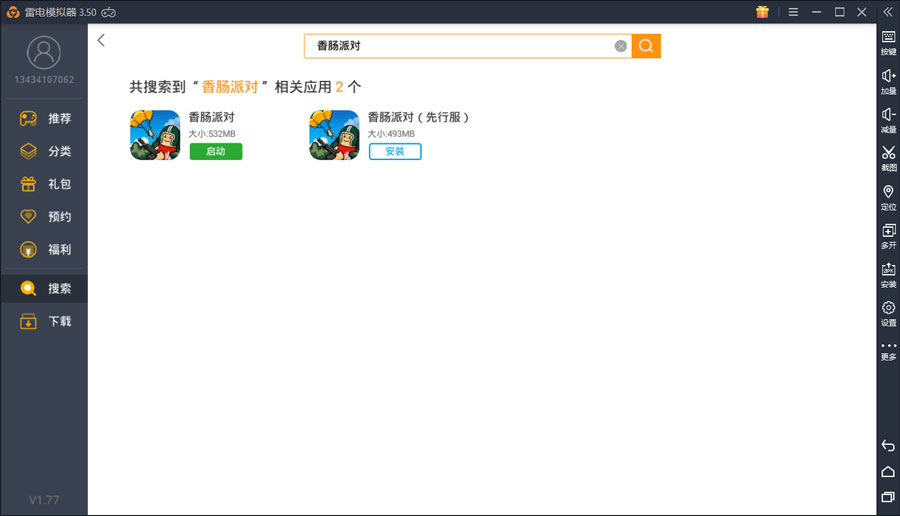The image size is (900, 516).
Task: Open the screenshot scissors tool
Action: (x=888, y=157)
